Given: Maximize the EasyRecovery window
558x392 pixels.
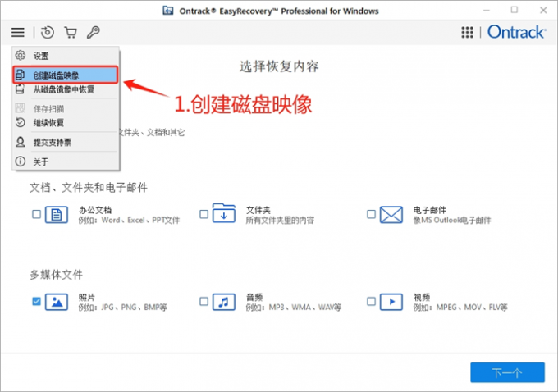Looking at the screenshot, I should click(515, 10).
